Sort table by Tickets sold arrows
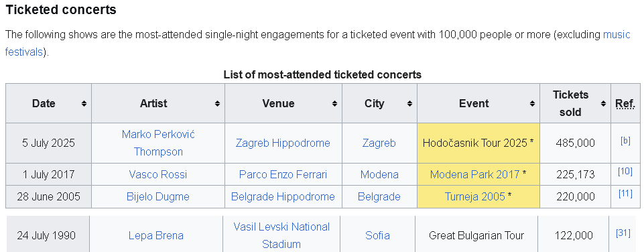 click(603, 104)
